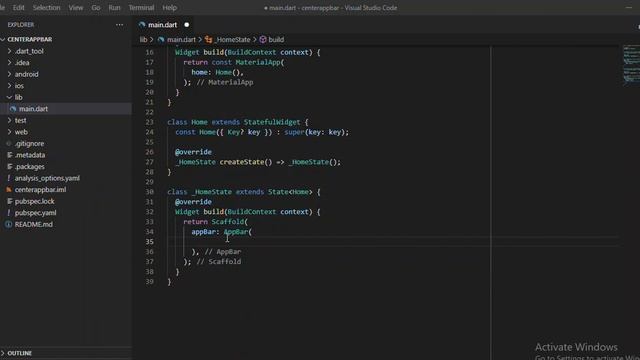
Task: Click the Dart icon beside main.dart in explorer
Action: coord(13,109)
